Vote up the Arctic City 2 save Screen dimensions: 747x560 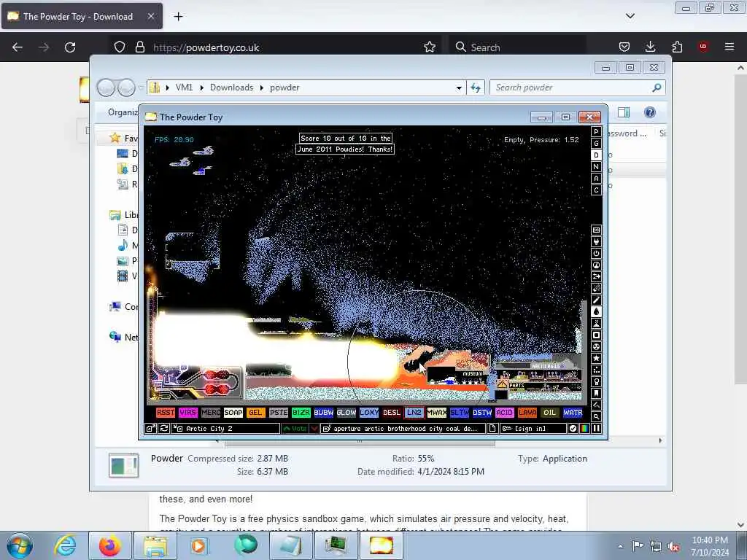point(295,429)
